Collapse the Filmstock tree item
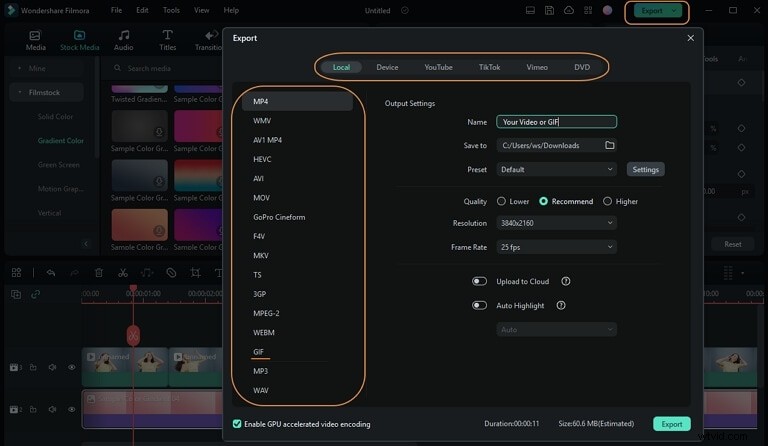Image resolution: width=768 pixels, height=446 pixels. [20, 93]
